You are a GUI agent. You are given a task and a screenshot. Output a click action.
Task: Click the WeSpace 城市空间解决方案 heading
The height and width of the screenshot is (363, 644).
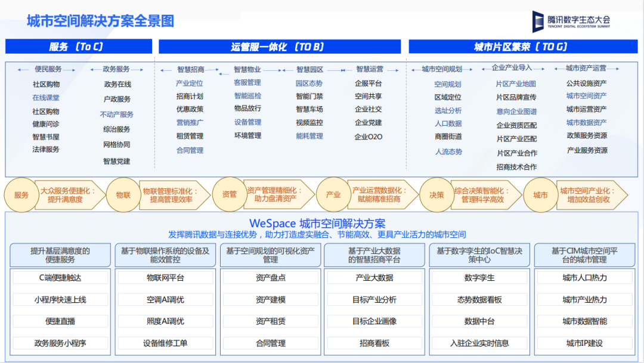317,224
